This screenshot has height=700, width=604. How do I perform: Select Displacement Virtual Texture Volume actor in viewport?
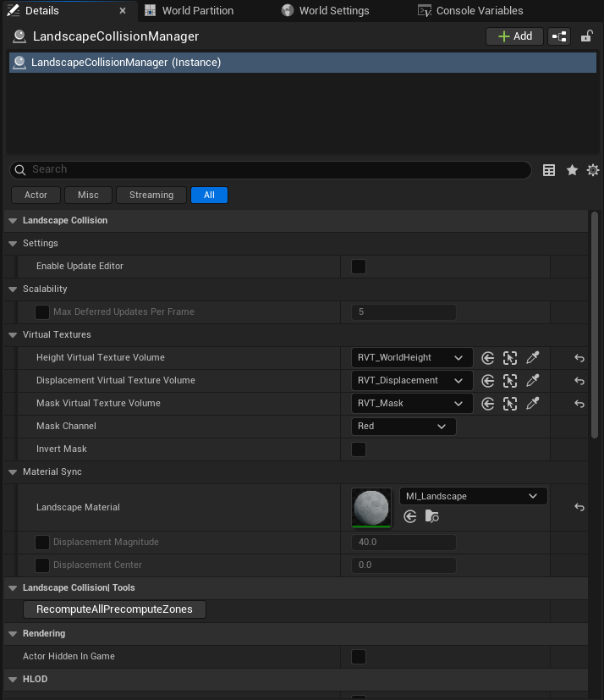510,381
